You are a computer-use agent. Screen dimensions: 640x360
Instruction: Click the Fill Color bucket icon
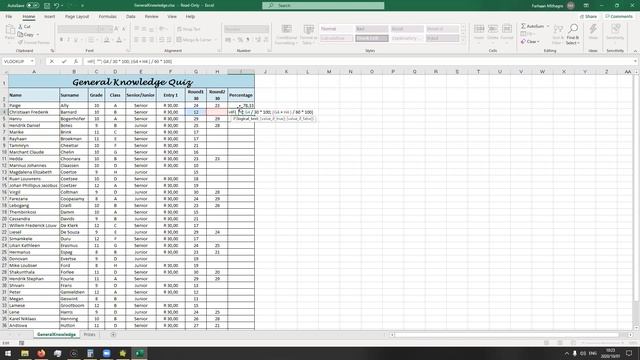(106, 40)
